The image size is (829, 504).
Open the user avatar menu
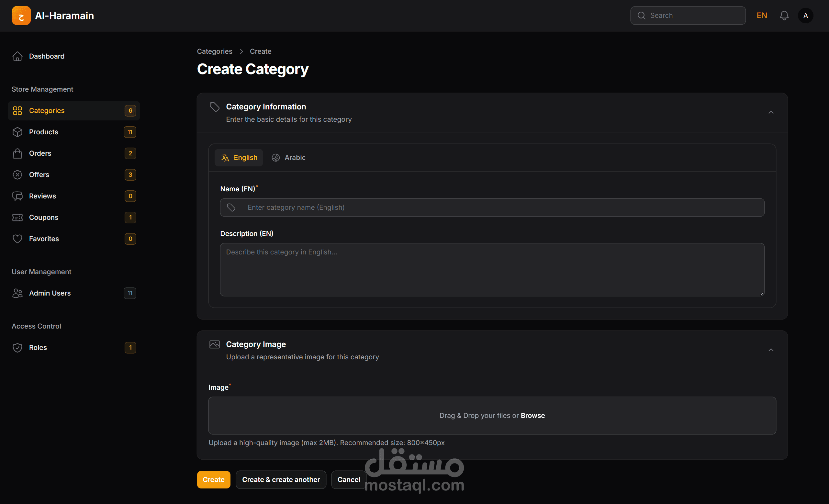click(805, 16)
